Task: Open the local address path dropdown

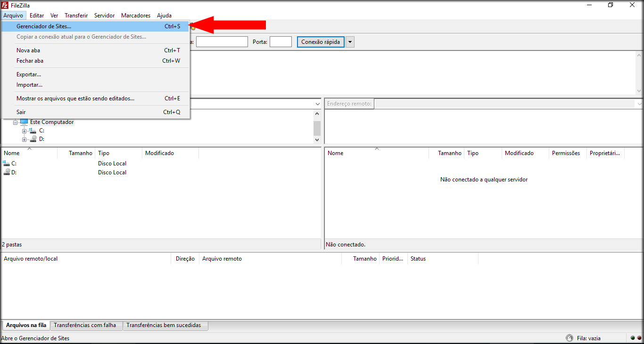Action: pos(317,104)
